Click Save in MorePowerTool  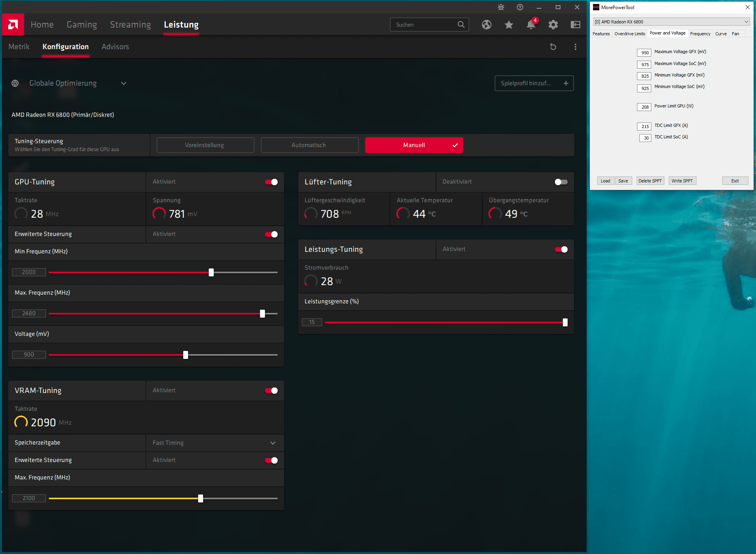click(x=623, y=181)
